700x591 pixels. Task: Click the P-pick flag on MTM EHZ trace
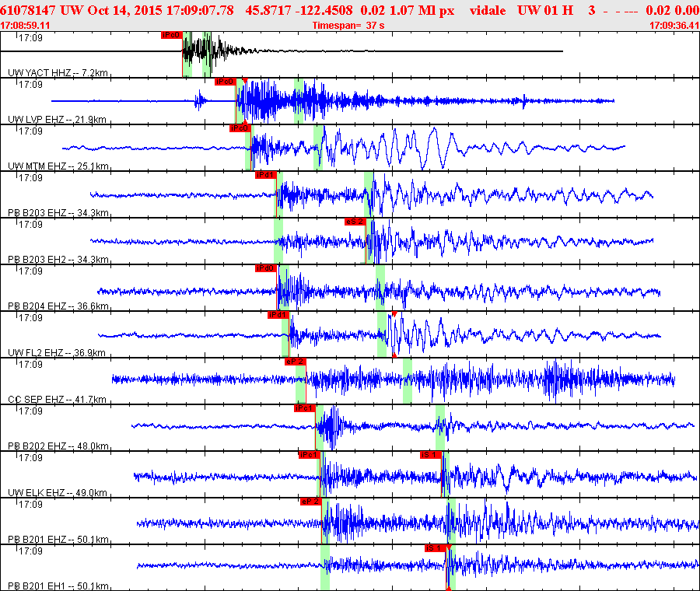pyautogui.click(x=240, y=128)
